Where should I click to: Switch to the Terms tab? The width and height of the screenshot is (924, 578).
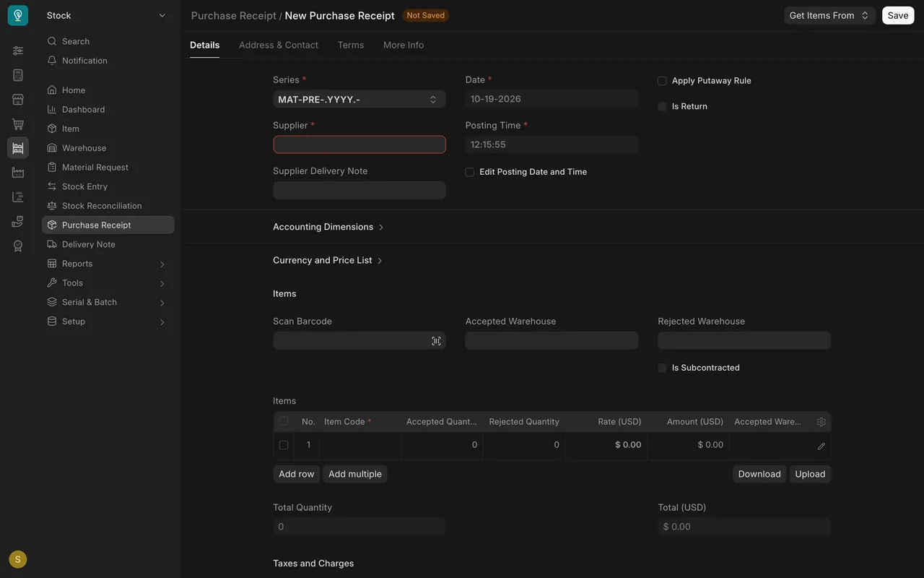coord(351,45)
